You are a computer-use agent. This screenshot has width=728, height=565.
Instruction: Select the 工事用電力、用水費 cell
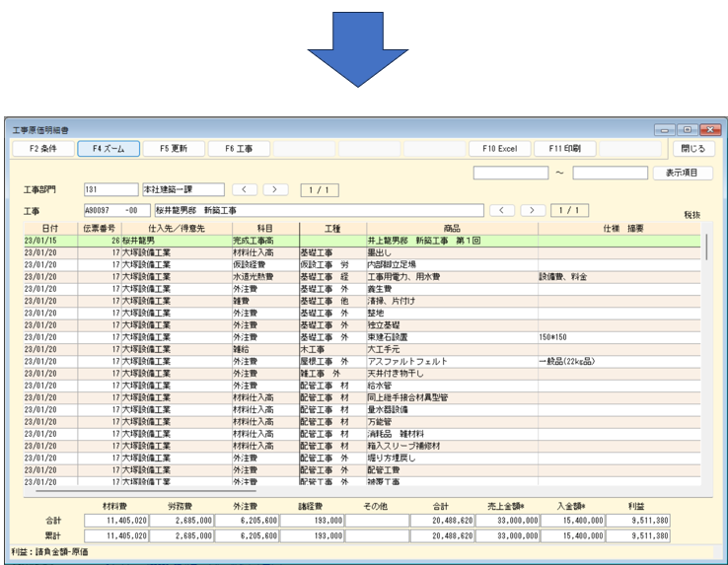452,277
